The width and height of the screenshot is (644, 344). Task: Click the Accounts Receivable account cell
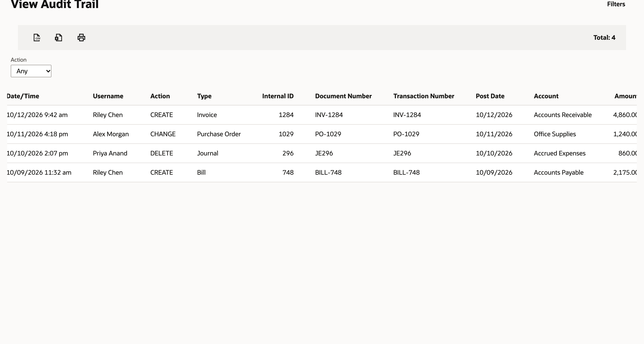pyautogui.click(x=563, y=115)
